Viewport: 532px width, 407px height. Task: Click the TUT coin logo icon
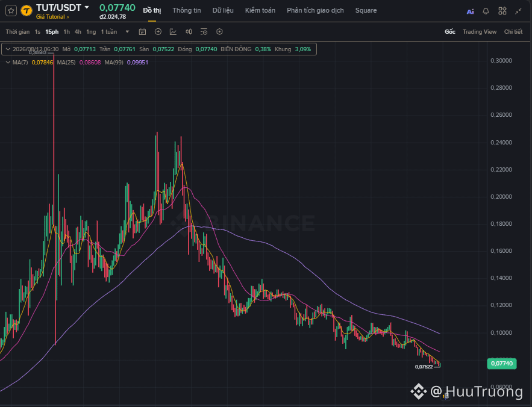tap(27, 10)
